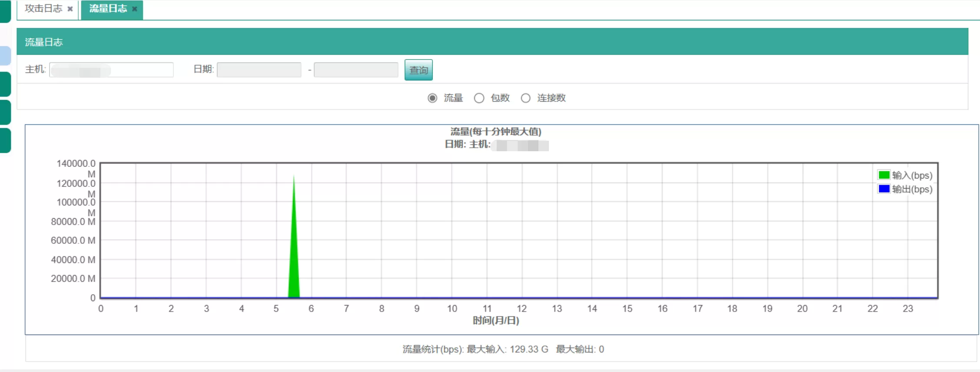
Task: Click the blue 输出(bps) legend swatch
Action: tap(884, 189)
